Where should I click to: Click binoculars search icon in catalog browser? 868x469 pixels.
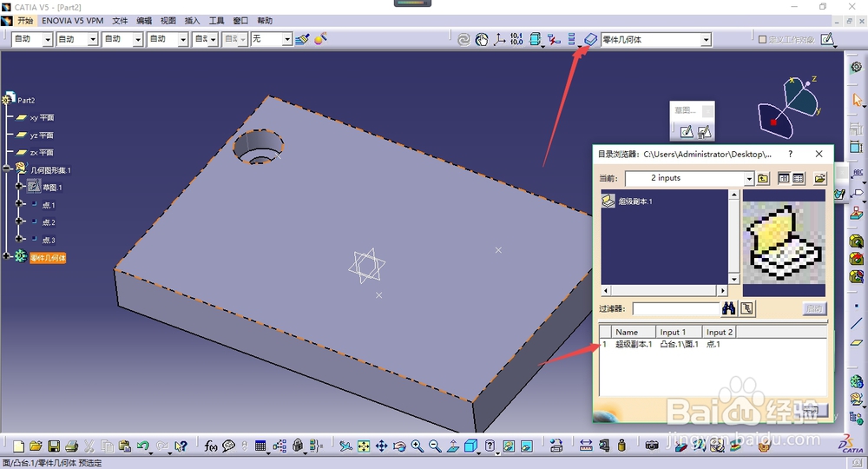(x=728, y=308)
